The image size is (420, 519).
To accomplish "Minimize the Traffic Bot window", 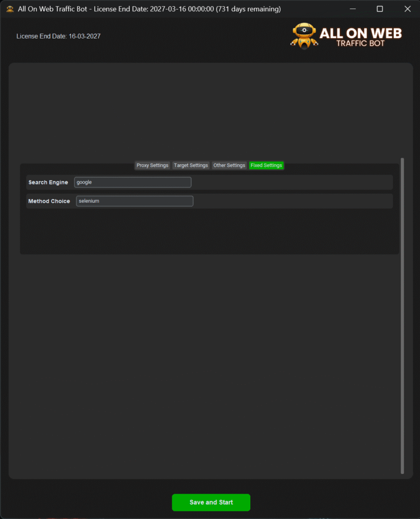I will (x=352, y=9).
